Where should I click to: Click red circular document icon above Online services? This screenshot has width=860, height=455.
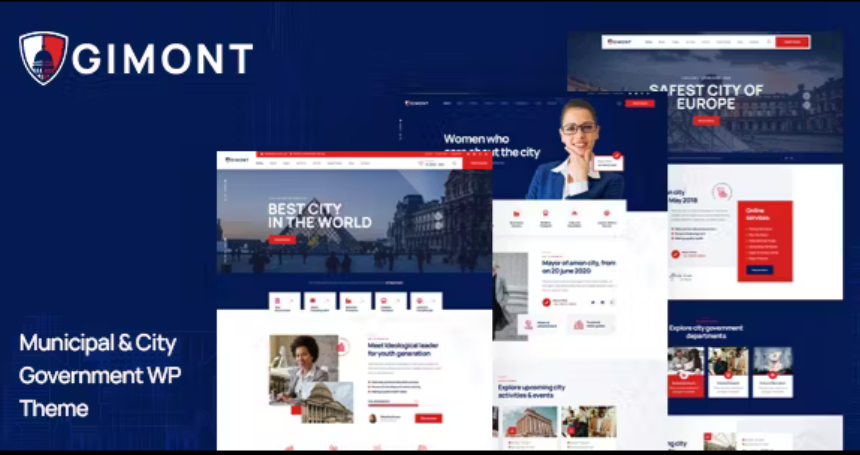[722, 193]
